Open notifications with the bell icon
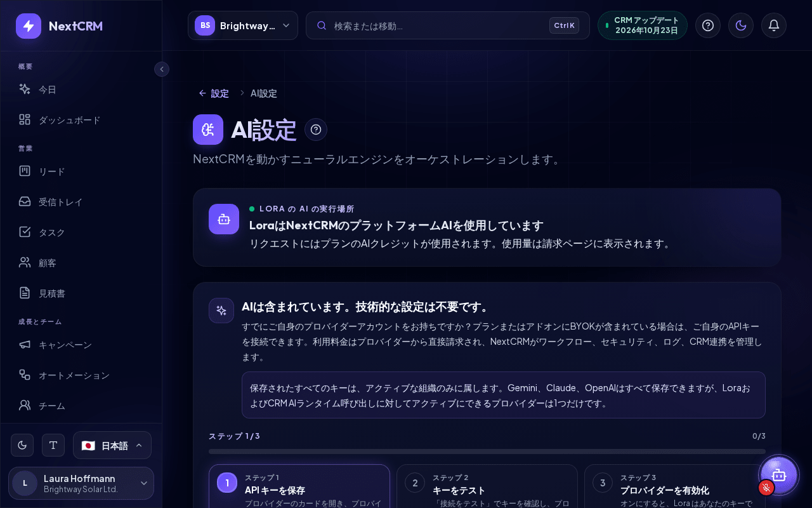 pos(774,25)
